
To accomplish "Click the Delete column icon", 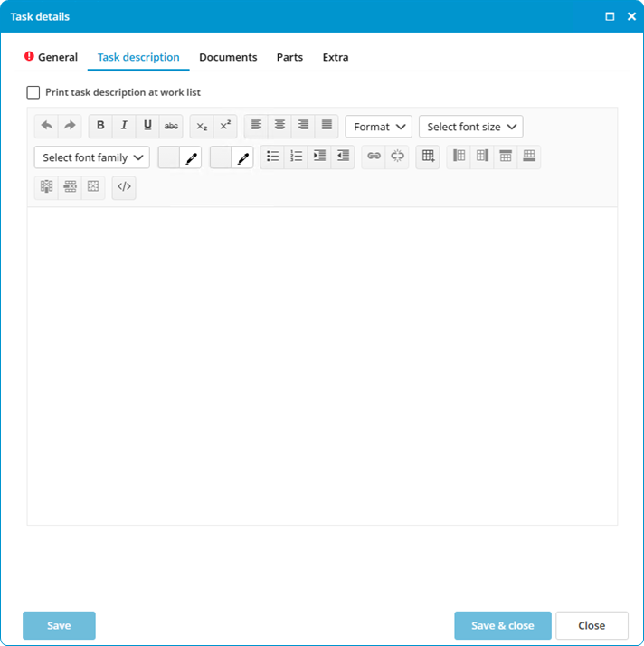I will [46, 187].
